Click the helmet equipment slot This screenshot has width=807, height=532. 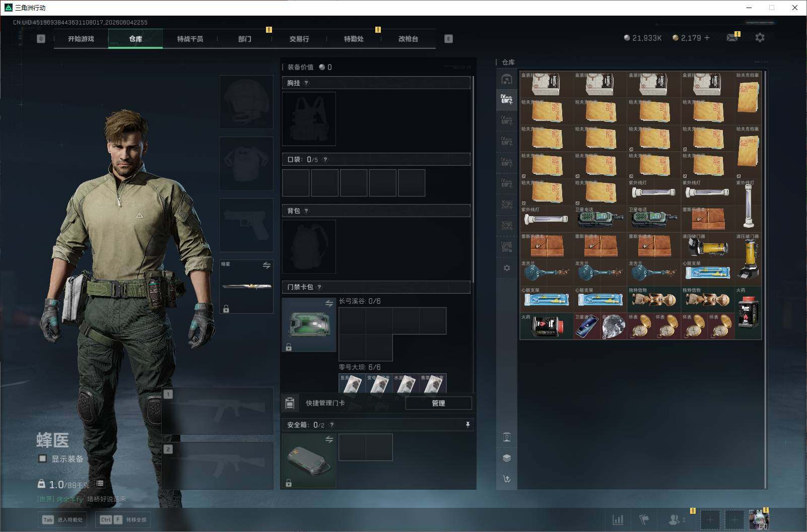click(x=246, y=102)
